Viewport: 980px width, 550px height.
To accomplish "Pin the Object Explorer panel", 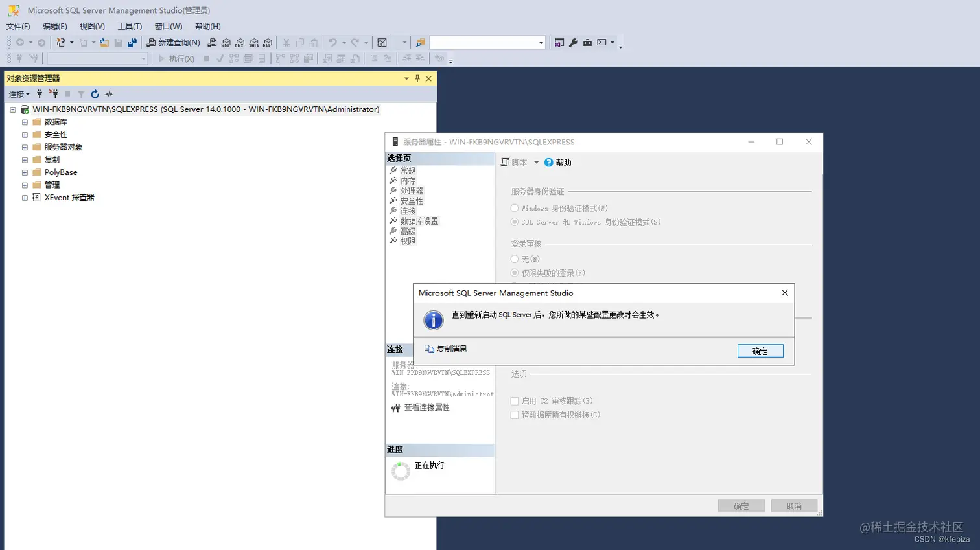I will click(x=417, y=78).
